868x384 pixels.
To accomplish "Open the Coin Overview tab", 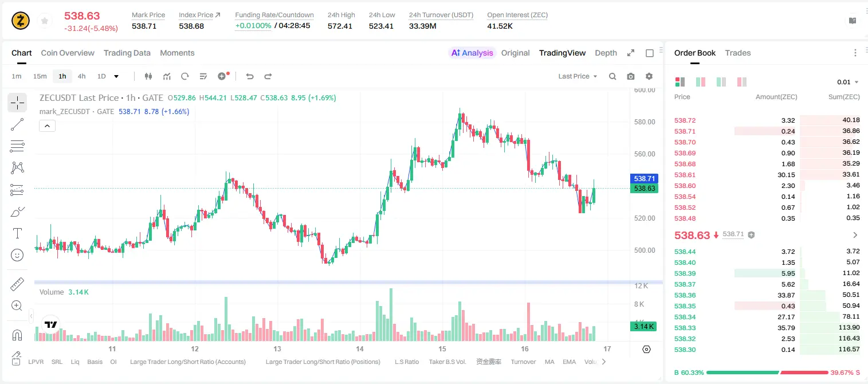I will click(68, 53).
